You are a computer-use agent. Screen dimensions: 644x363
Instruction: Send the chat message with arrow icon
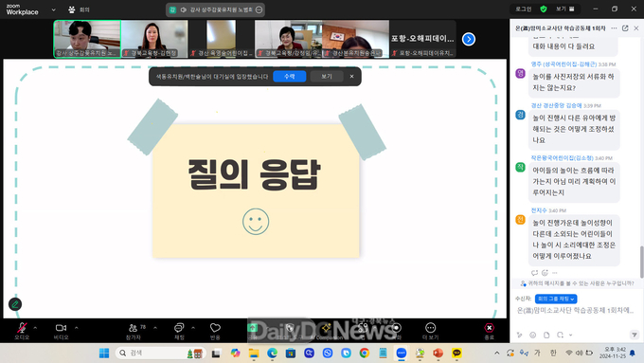tap(635, 336)
